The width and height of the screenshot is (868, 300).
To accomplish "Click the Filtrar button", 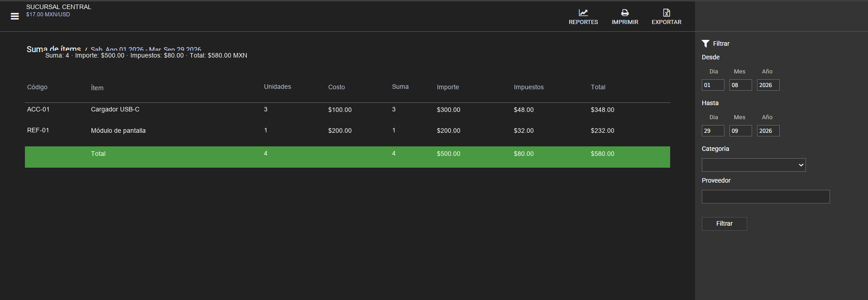I will [724, 224].
